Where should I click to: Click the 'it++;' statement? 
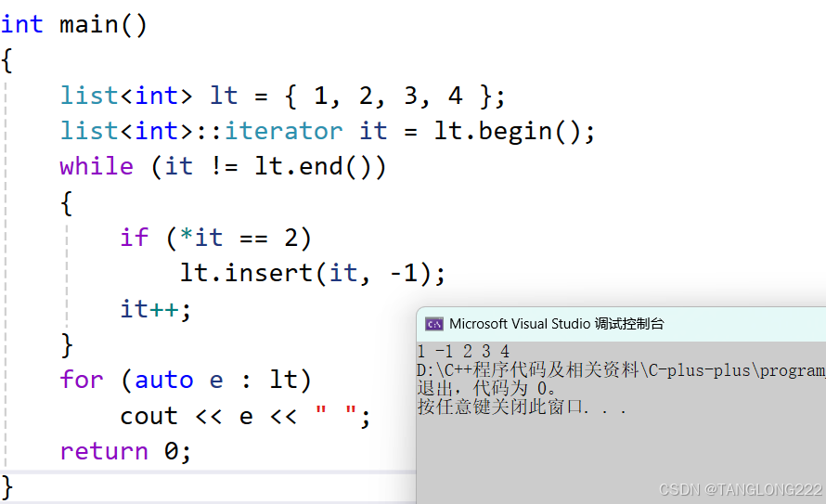(155, 308)
